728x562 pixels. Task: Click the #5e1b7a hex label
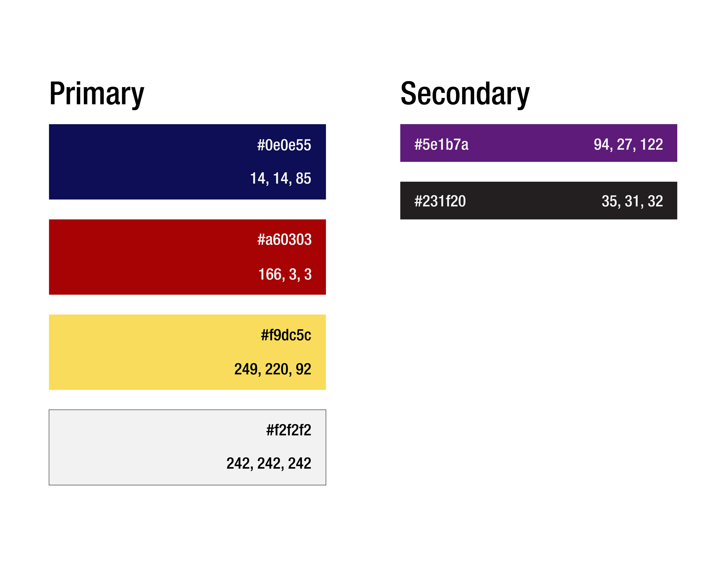tap(441, 145)
